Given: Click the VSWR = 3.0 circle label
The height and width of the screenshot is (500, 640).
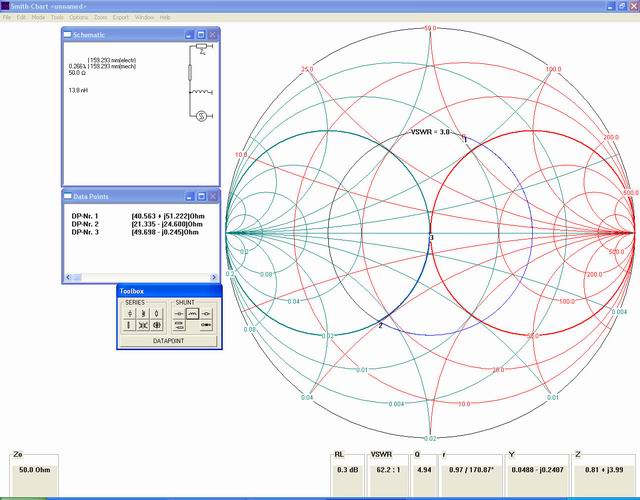Looking at the screenshot, I should coord(430,132).
